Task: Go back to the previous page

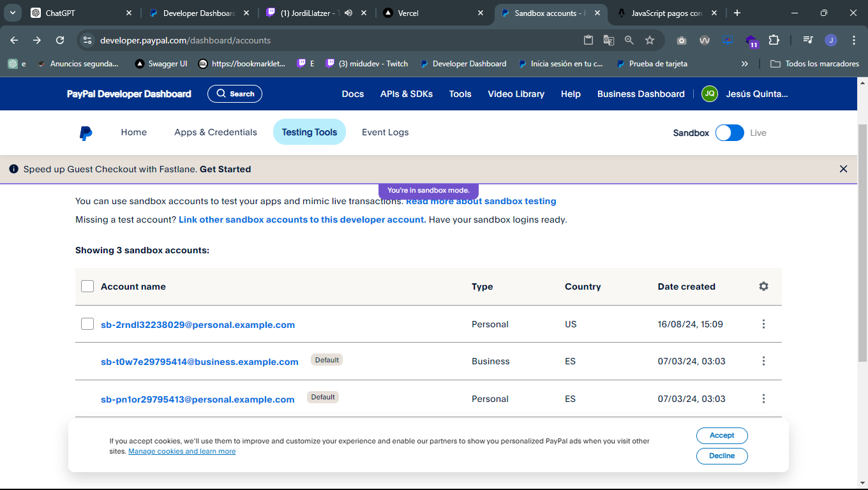Action: pyautogui.click(x=14, y=40)
